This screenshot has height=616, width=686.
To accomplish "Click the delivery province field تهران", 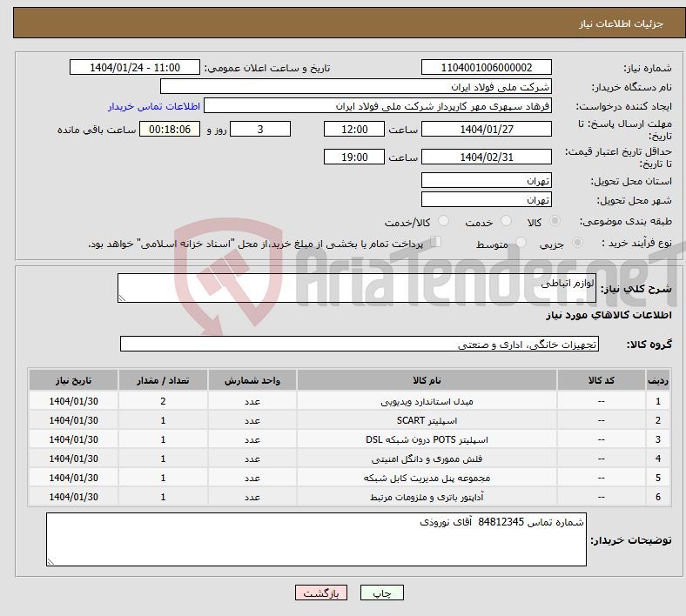I will pyautogui.click(x=486, y=180).
